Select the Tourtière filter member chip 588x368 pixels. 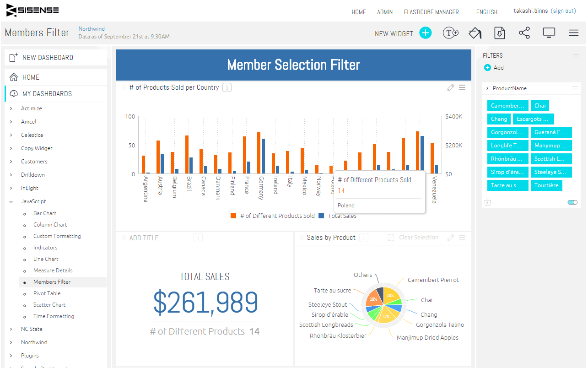pyautogui.click(x=546, y=185)
